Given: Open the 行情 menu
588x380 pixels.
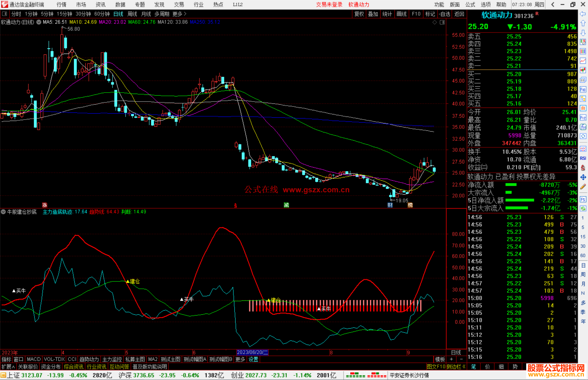Looking at the screenshot, I should point(61,5).
